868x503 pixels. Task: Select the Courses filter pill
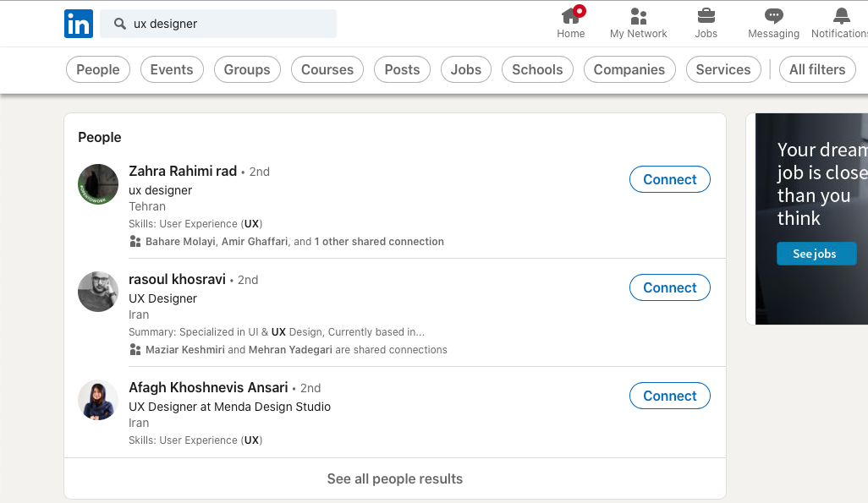click(327, 69)
